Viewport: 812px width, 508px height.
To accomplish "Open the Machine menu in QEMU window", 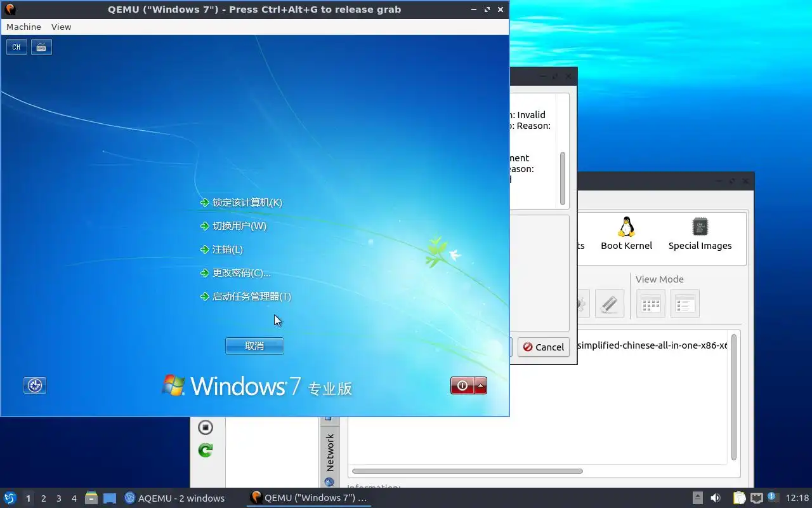I will pos(23,27).
